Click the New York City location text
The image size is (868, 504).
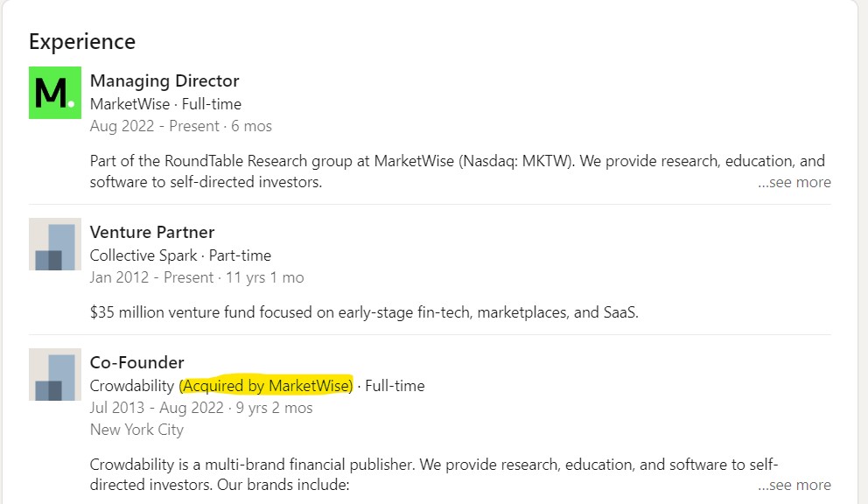[136, 430]
